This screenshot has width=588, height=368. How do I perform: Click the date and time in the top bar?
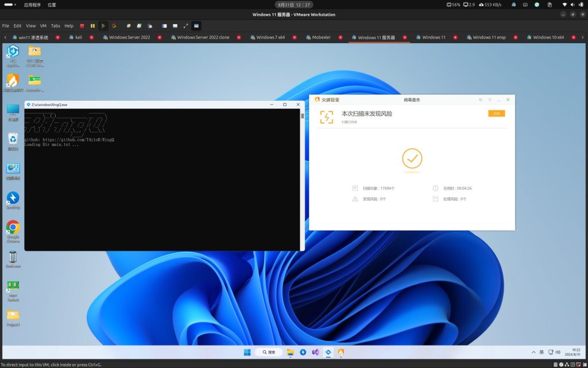[294, 5]
